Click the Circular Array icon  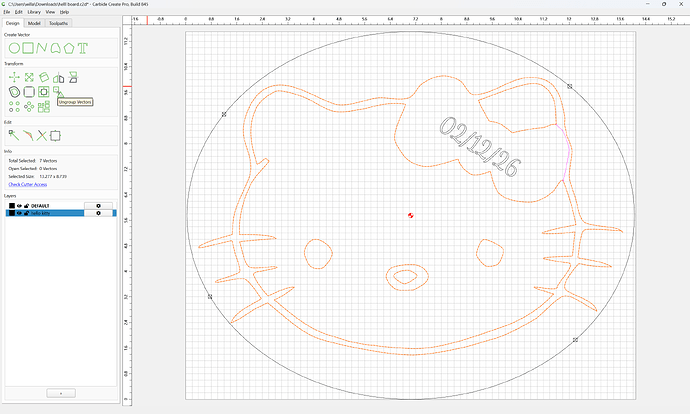[x=29, y=106]
